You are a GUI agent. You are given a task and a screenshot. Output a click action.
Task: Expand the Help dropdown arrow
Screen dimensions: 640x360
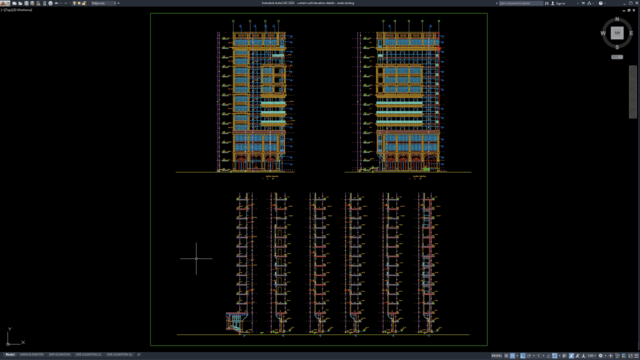pyautogui.click(x=605, y=3)
